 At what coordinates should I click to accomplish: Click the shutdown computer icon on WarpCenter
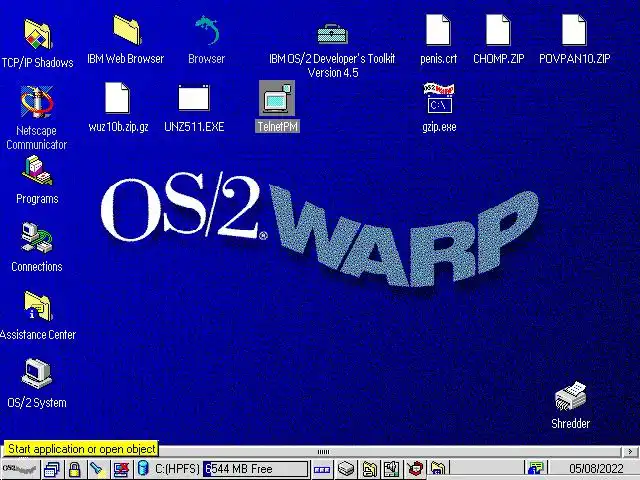pos(121,469)
